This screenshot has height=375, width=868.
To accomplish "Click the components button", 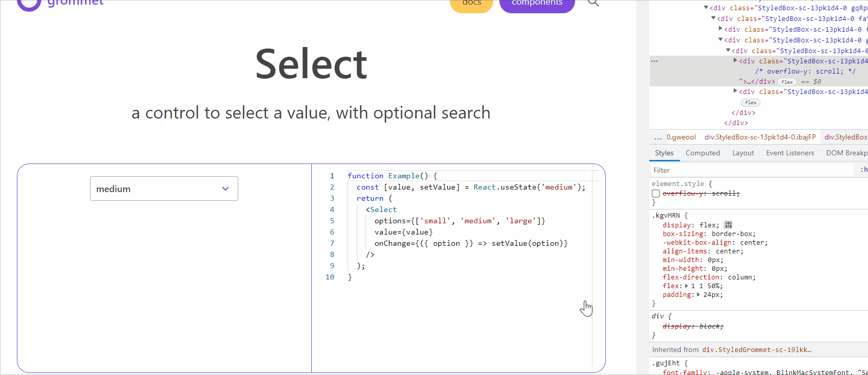I will pos(537,3).
